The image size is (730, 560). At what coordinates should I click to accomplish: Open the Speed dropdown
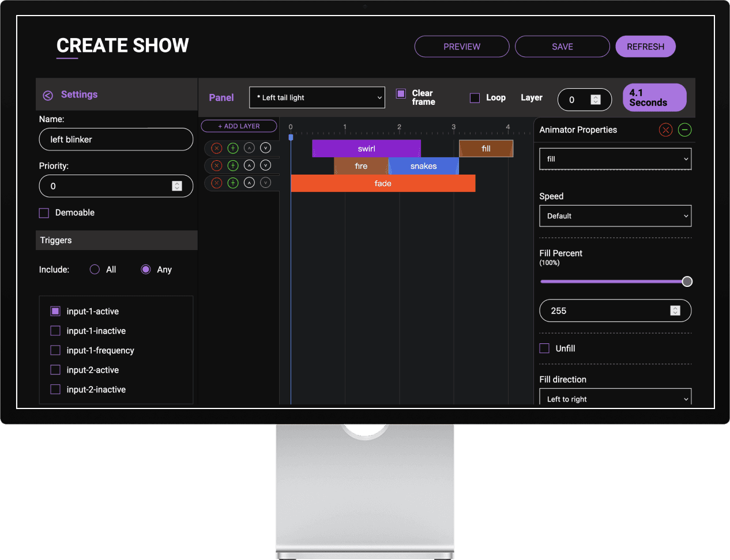coord(615,215)
